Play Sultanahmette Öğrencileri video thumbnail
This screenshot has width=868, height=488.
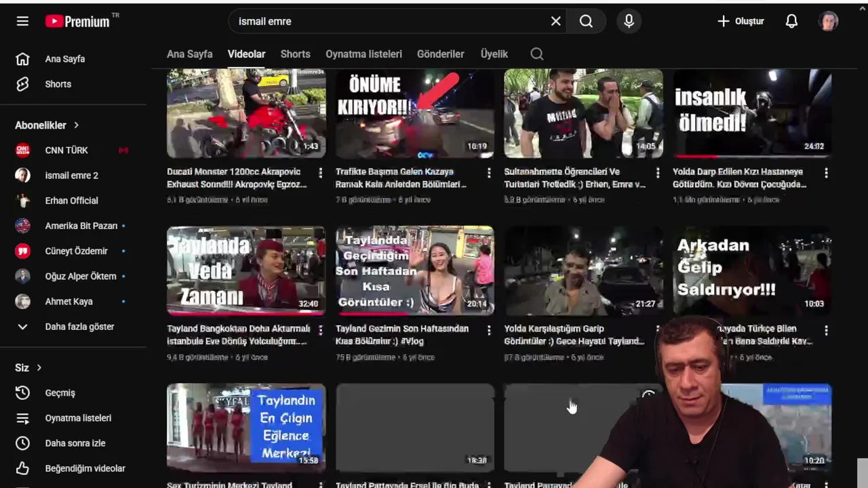coord(583,113)
